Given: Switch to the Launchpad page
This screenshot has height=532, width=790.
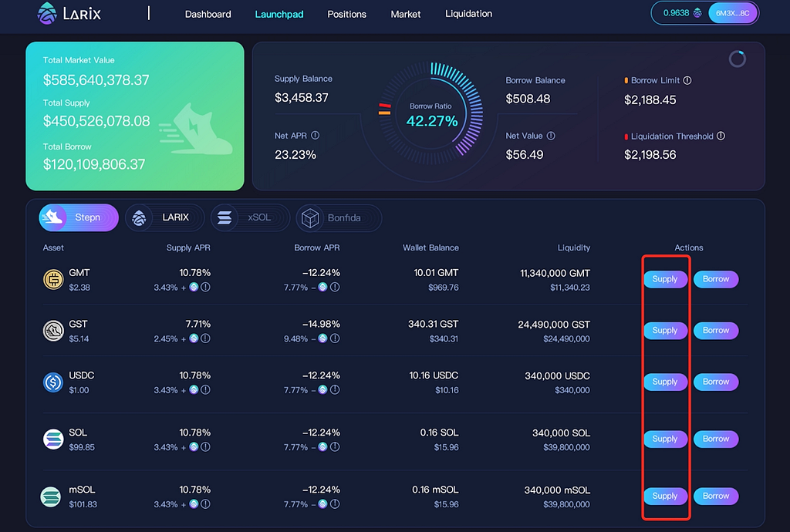Looking at the screenshot, I should click(x=279, y=14).
